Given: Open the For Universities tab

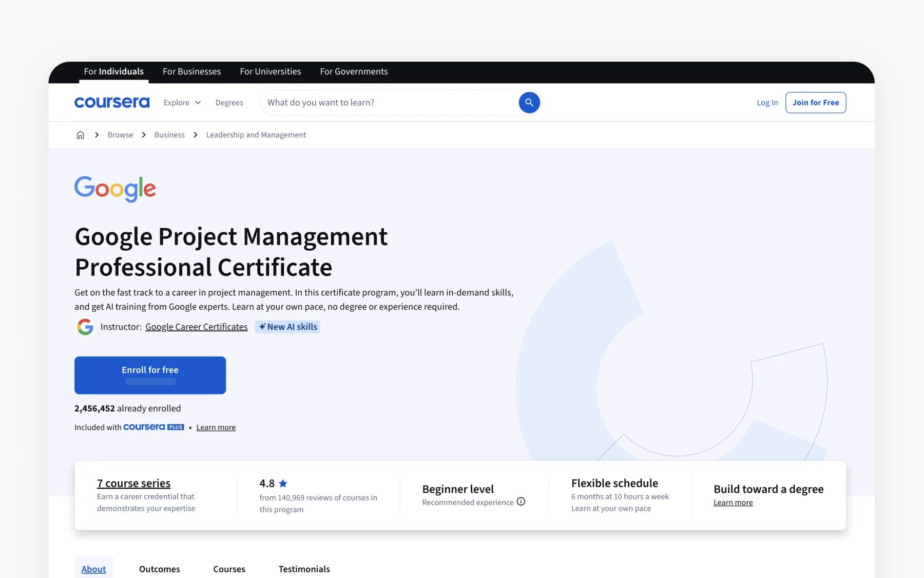Looking at the screenshot, I should click(271, 72).
